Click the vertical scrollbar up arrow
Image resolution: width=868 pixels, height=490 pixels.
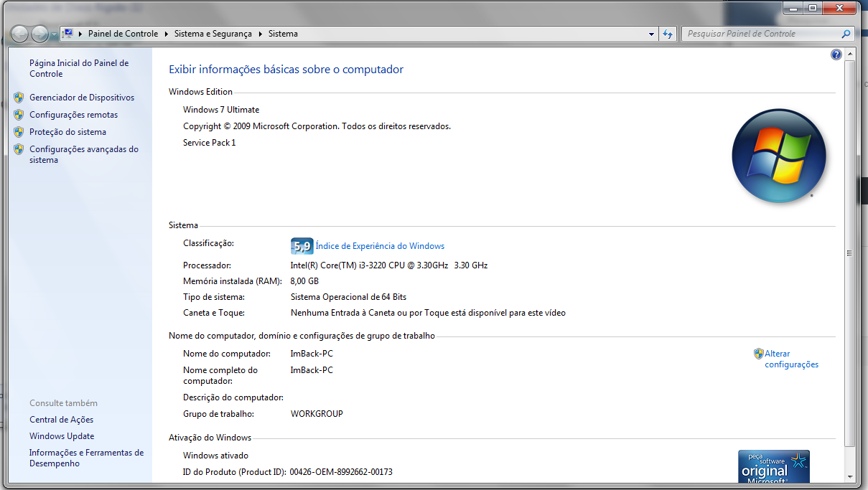850,55
